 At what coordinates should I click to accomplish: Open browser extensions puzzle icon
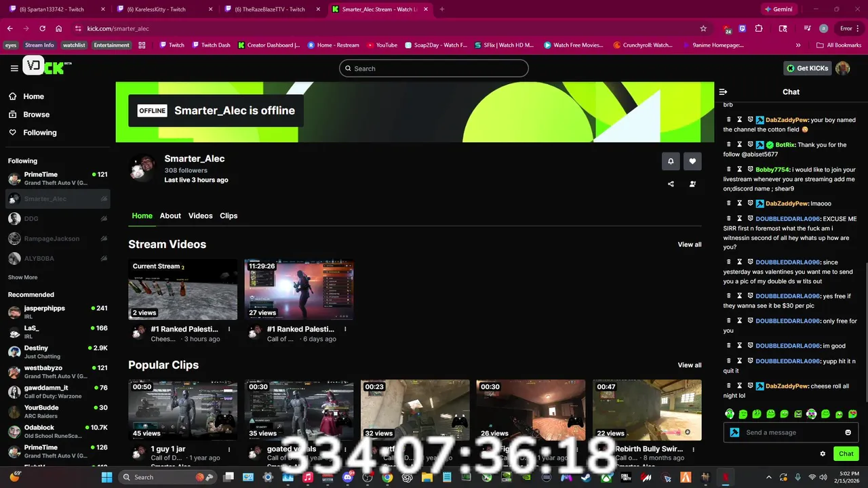(x=759, y=28)
